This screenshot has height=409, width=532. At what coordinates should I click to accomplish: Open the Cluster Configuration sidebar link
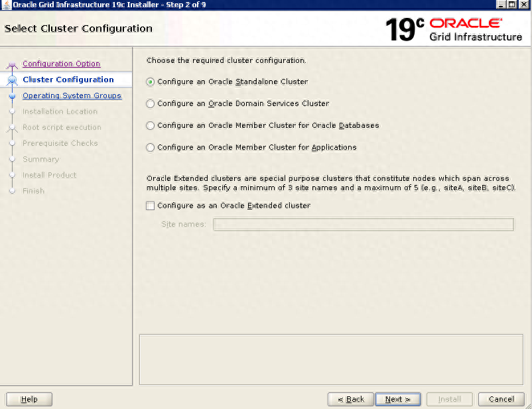coord(69,80)
